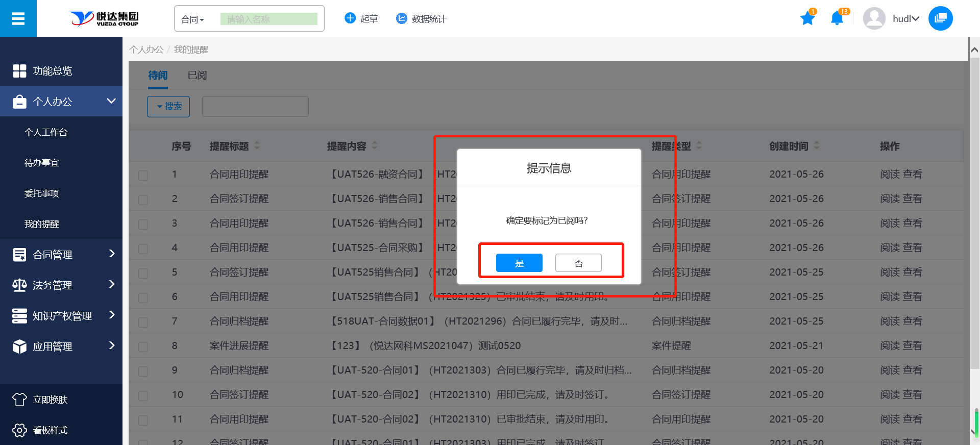
Task: Select 待办事宜 in the sidebar
Action: [42, 163]
